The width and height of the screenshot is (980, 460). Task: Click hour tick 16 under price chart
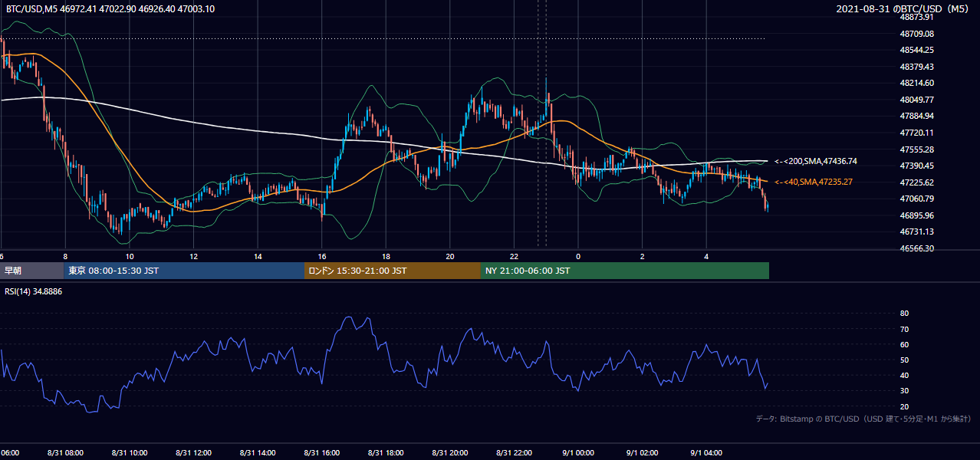coord(322,256)
